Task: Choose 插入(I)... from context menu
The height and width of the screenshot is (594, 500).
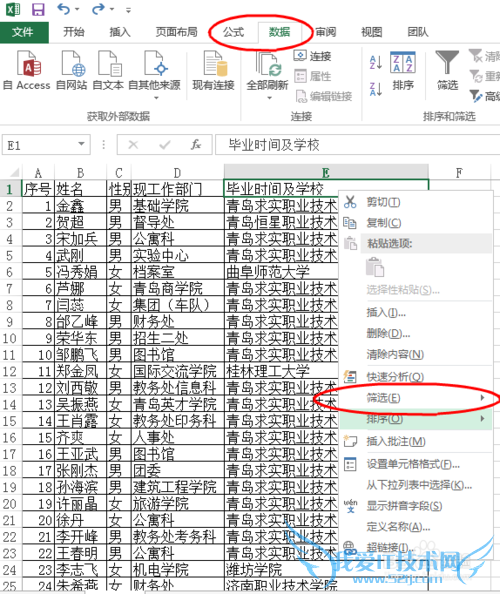Action: 417,313
